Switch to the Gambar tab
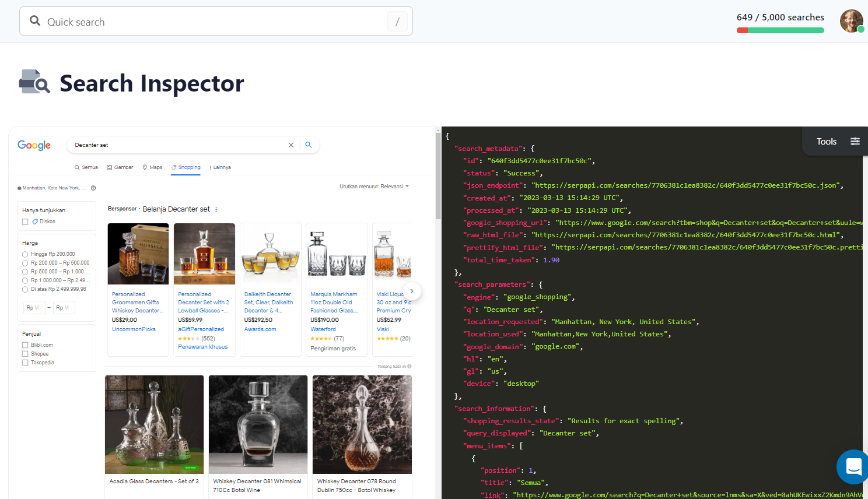Image resolution: width=868 pixels, height=499 pixels. click(x=120, y=167)
